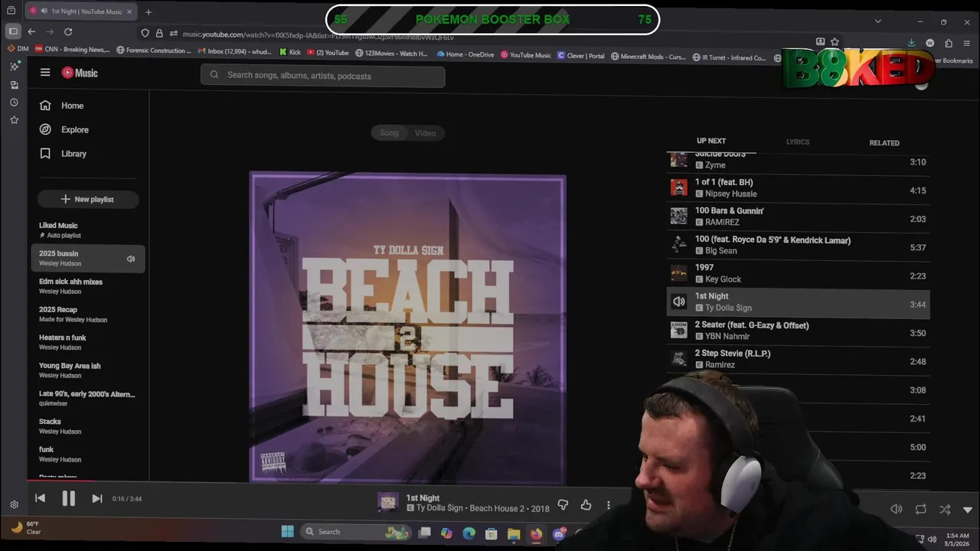
Task: Switch to Video view
Action: point(426,133)
